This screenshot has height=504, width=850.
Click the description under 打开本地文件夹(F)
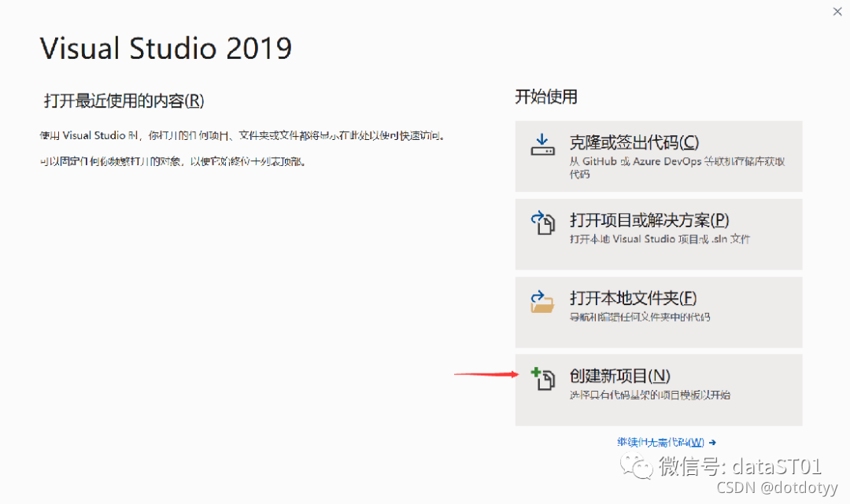coord(640,317)
